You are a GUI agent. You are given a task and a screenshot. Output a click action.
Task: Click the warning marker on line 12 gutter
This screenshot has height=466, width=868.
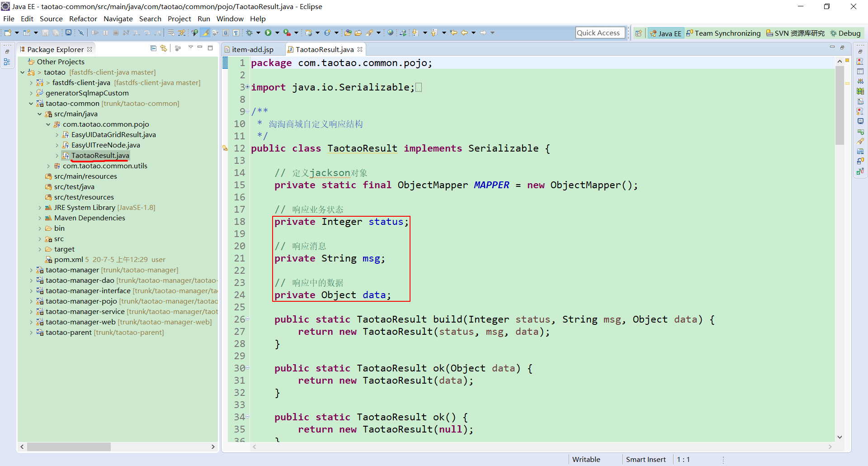click(x=225, y=148)
